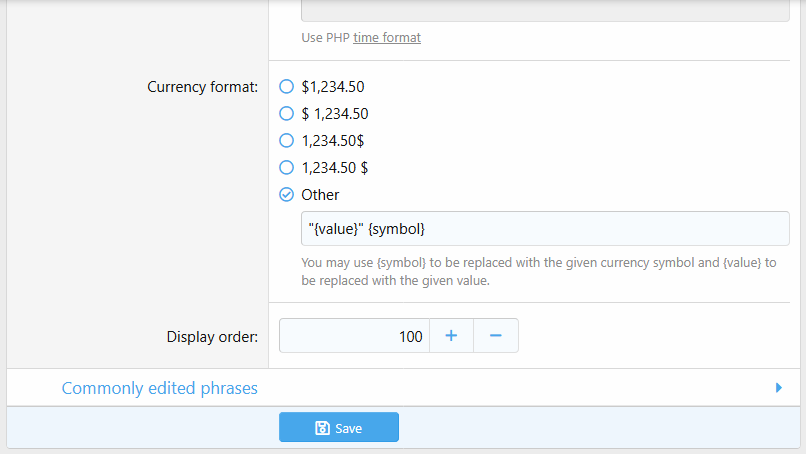Select the "$1,234.50" currency format
806x454 pixels.
pyautogui.click(x=287, y=87)
